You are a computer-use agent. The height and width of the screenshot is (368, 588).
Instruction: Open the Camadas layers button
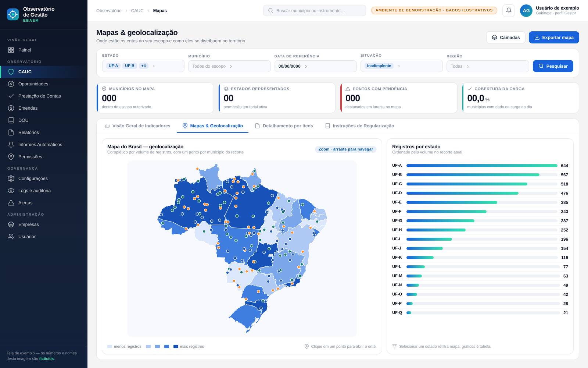pyautogui.click(x=506, y=38)
